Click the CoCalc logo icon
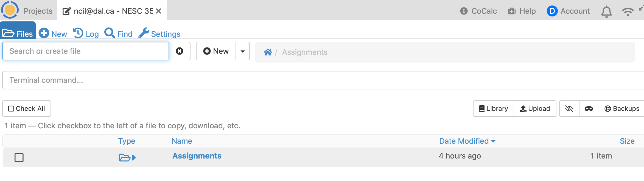The image size is (644, 181). point(10,10)
